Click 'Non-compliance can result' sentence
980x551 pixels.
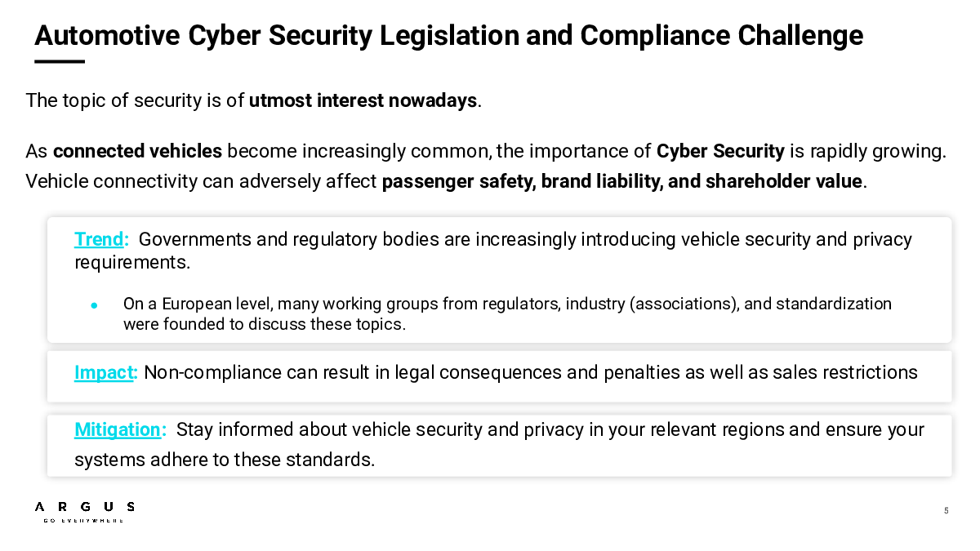click(x=531, y=372)
